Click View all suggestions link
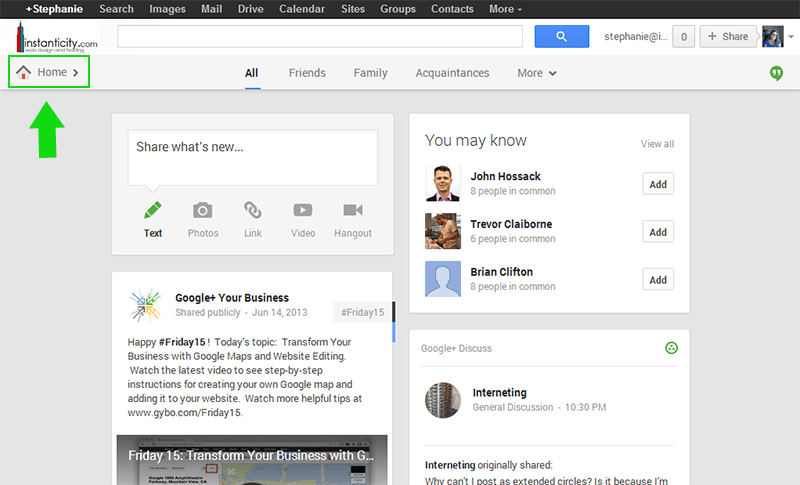This screenshot has height=485, width=800. click(657, 144)
